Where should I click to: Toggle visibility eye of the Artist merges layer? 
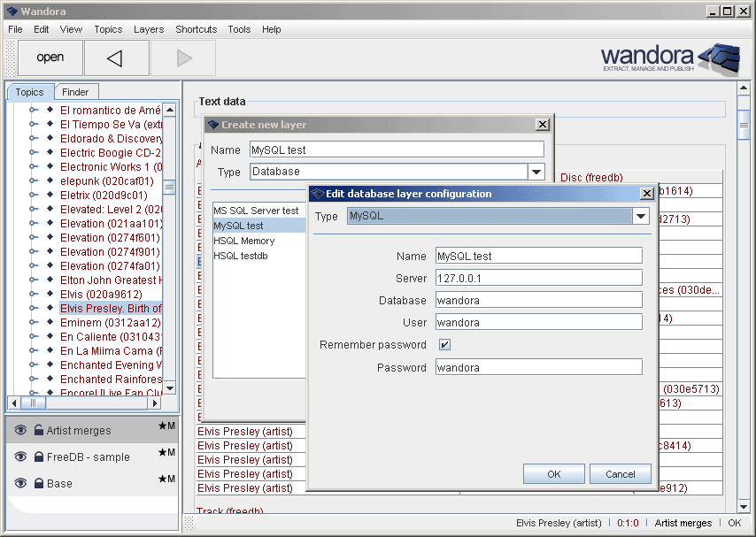20,431
